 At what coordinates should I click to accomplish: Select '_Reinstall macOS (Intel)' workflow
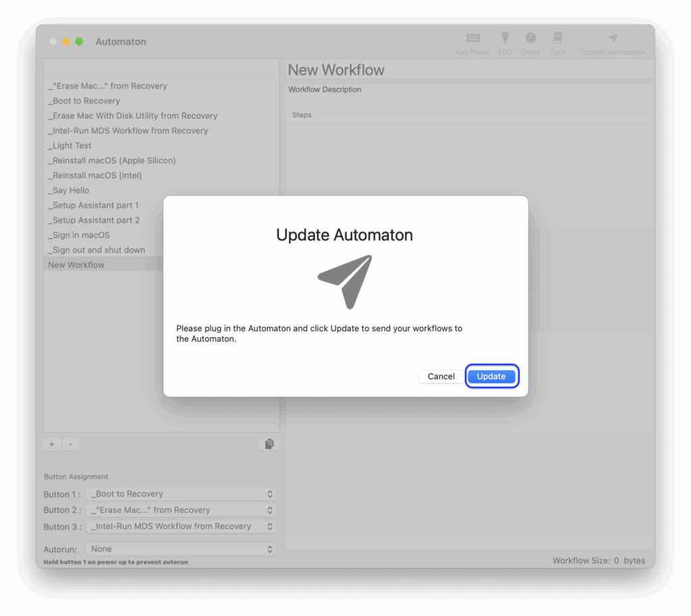[x=161, y=175]
